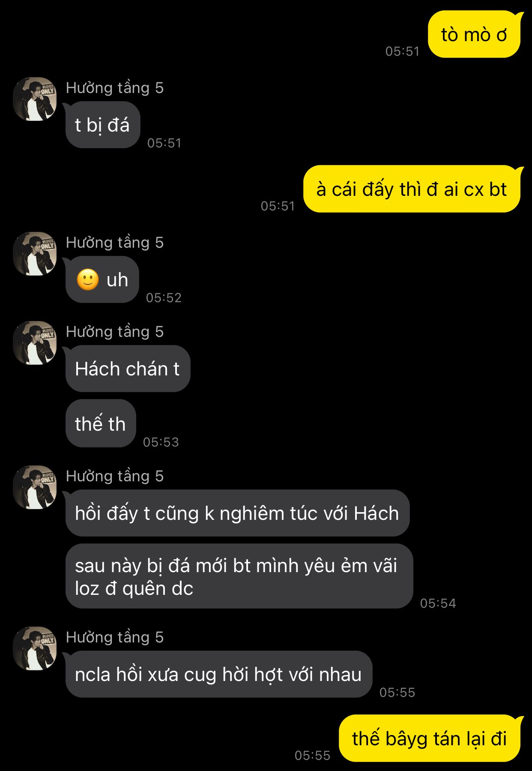Open sender name above 'ncla hồi xưa' message
Screen dimensions: 532x771
tap(115, 637)
